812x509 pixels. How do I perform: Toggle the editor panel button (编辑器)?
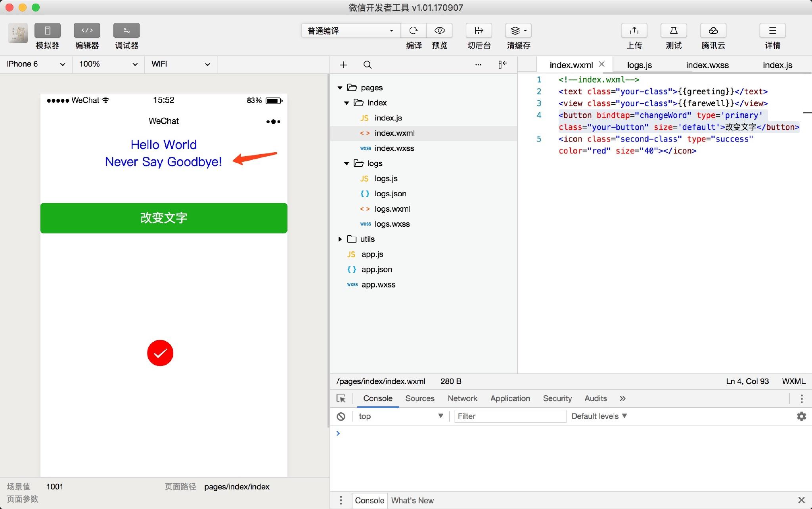87,31
